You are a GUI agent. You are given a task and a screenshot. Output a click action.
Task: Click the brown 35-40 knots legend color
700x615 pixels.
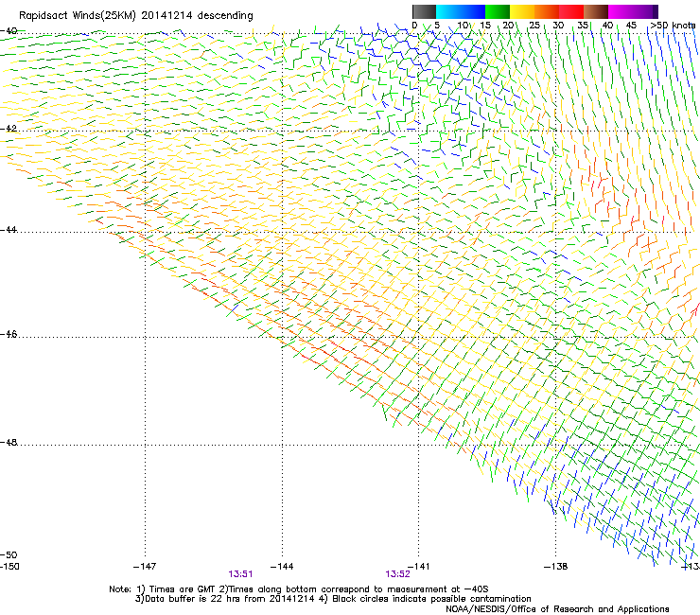point(596,11)
